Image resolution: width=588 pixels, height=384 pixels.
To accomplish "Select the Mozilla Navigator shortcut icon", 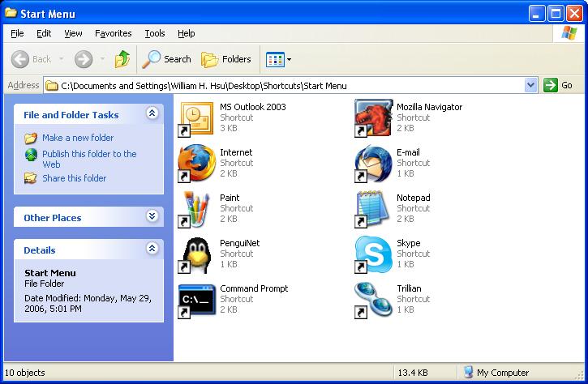I will click(373, 118).
